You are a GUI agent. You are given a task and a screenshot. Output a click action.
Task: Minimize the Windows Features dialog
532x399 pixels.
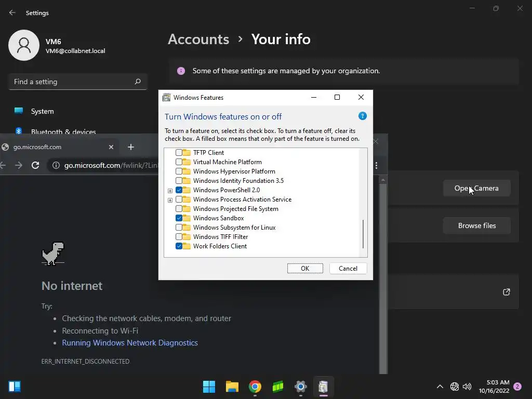(x=314, y=97)
